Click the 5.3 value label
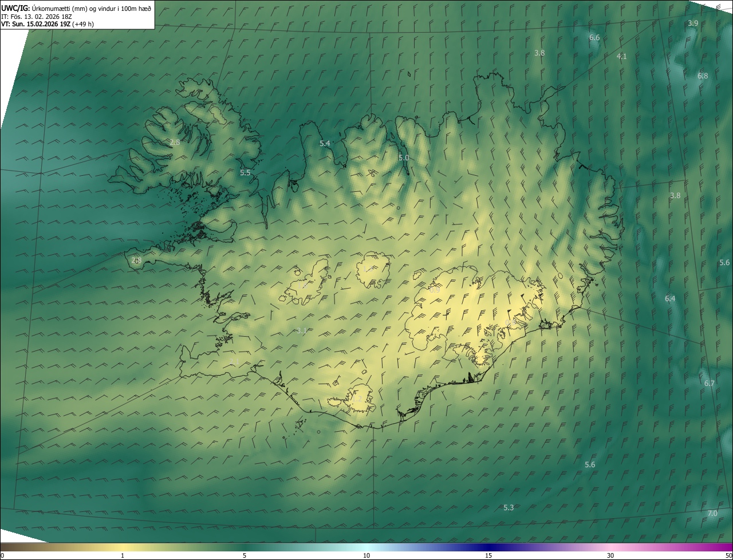 coord(509,508)
